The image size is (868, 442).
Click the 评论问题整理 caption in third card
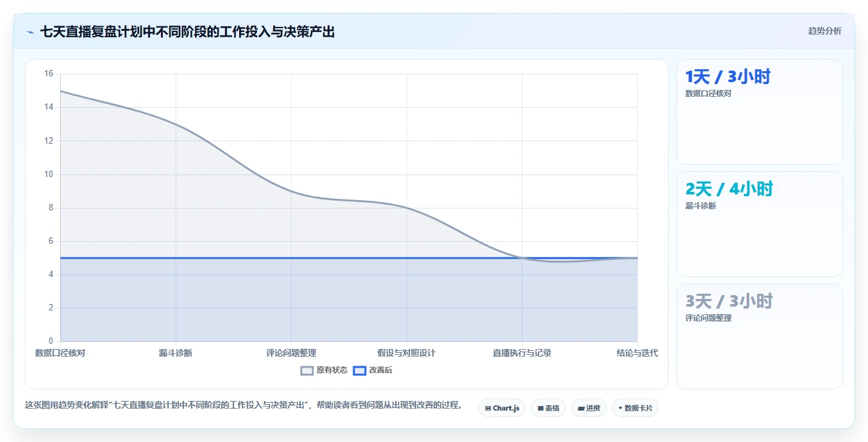(708, 318)
